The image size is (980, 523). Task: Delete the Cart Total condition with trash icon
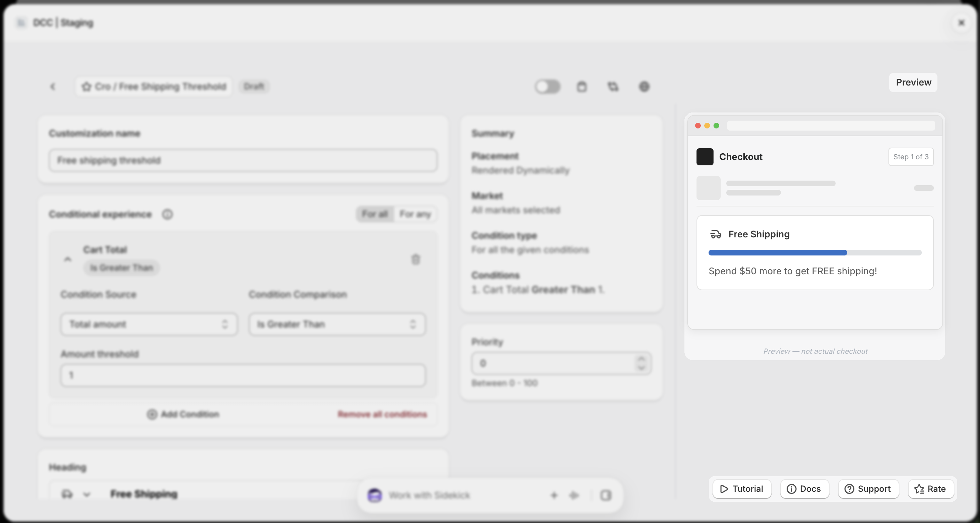pos(416,259)
